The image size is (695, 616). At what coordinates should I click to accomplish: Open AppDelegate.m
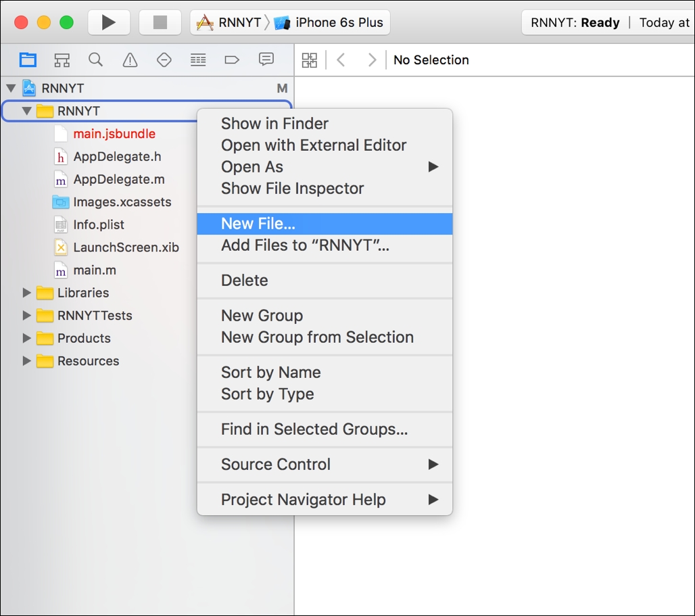click(x=119, y=179)
